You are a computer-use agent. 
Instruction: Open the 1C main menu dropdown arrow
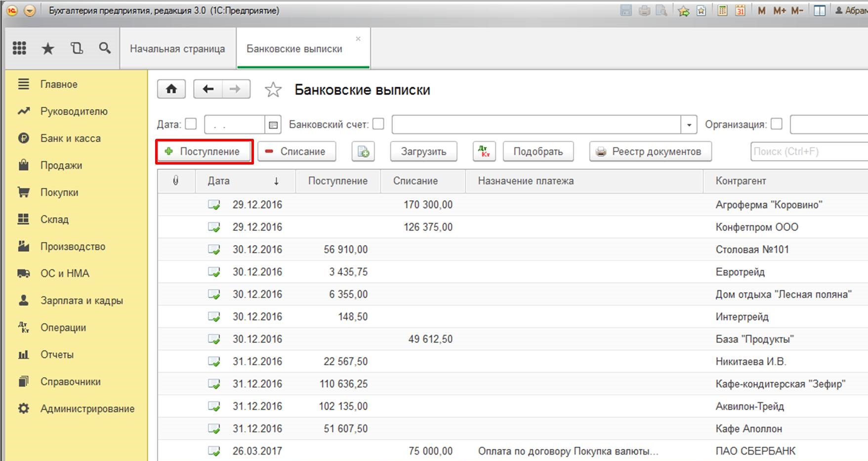coord(30,10)
